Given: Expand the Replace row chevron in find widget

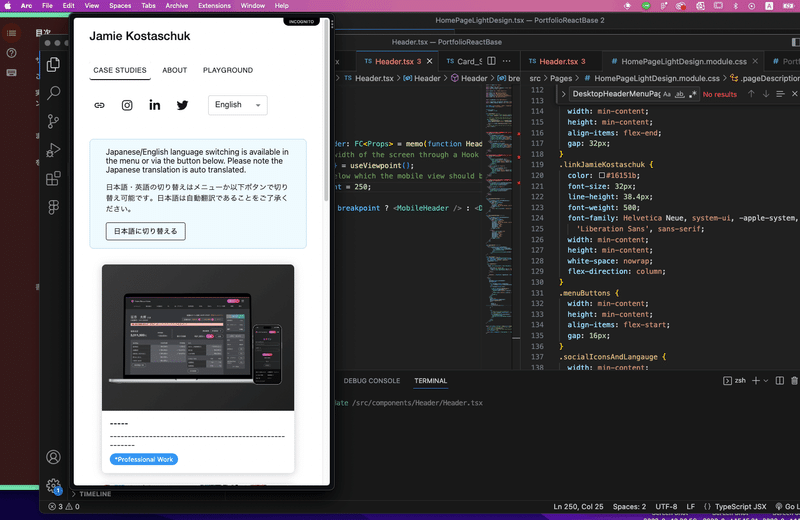Looking at the screenshot, I should click(563, 94).
